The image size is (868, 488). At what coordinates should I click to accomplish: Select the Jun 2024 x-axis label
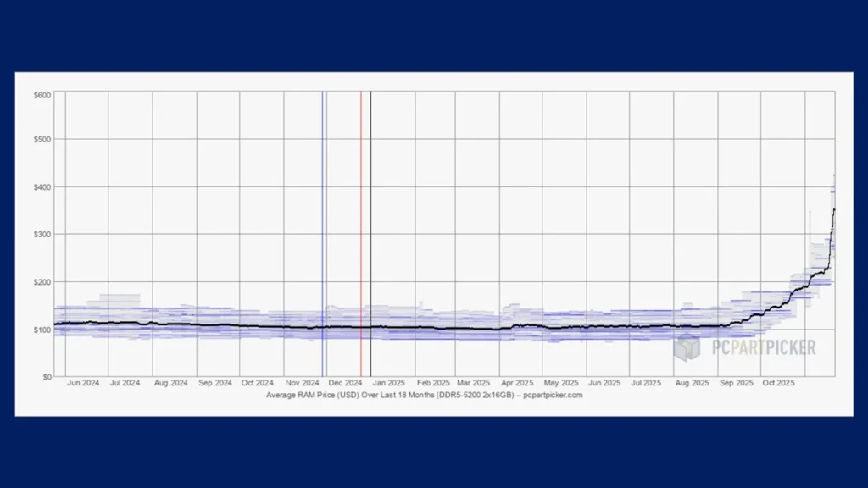[x=83, y=384]
